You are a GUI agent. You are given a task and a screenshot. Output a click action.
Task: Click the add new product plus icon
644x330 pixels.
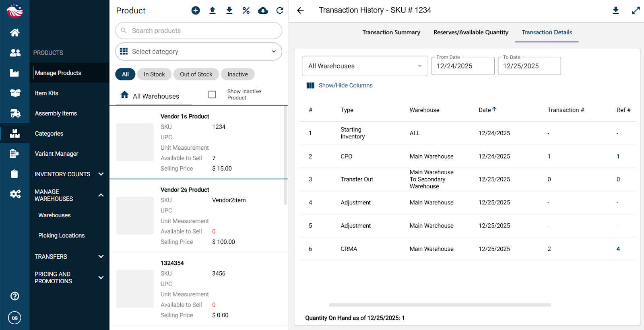pyautogui.click(x=196, y=10)
